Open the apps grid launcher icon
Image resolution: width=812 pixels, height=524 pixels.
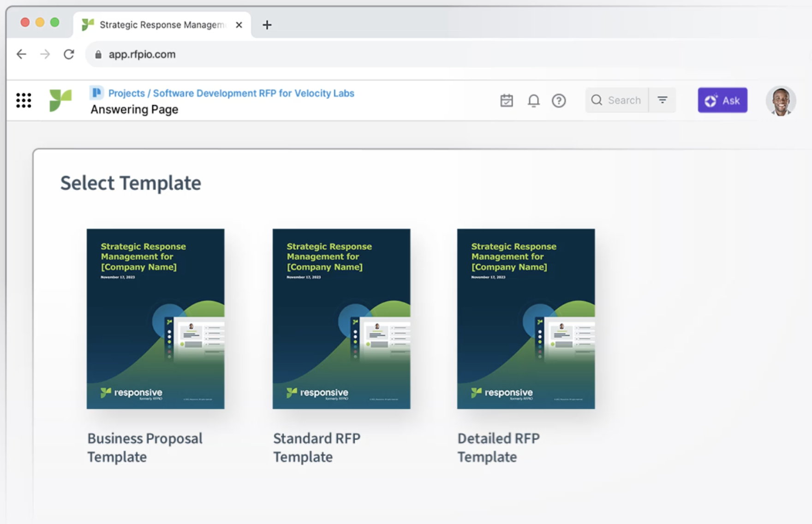[x=24, y=100]
